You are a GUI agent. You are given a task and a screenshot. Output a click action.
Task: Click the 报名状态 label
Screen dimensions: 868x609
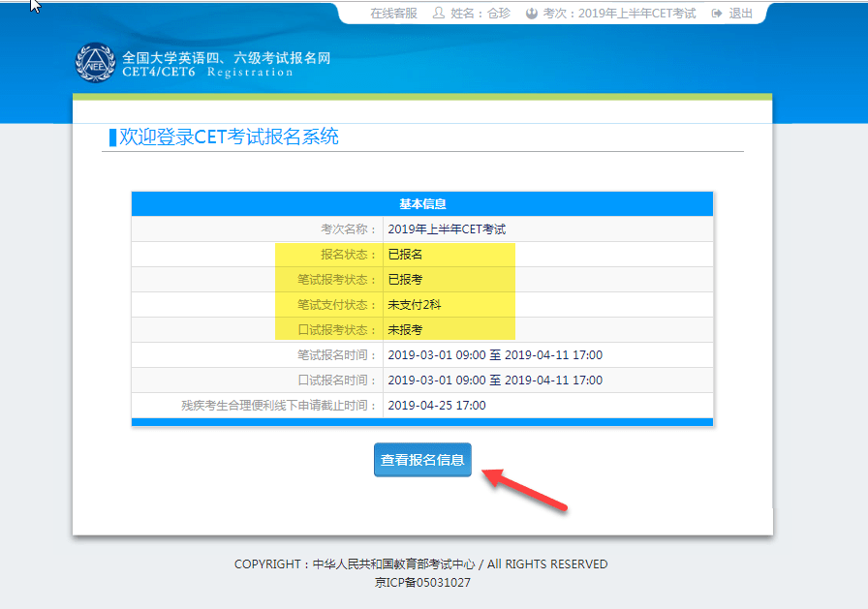click(x=349, y=255)
